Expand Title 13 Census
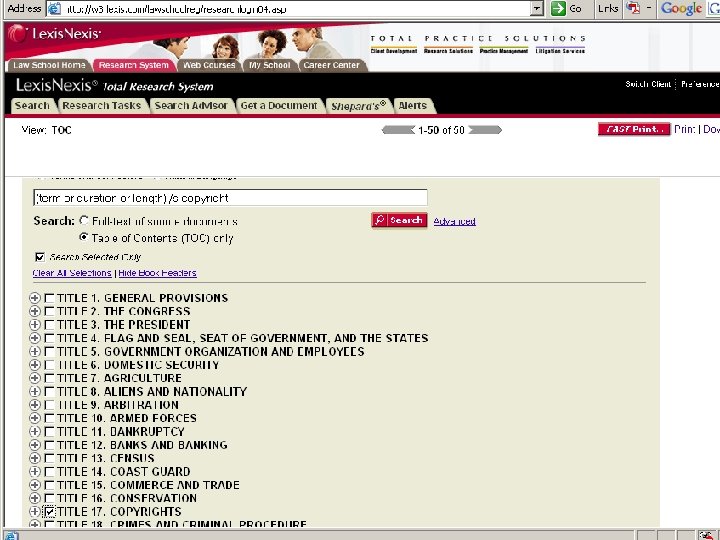Image resolution: width=720 pixels, height=540 pixels. [x=34, y=458]
